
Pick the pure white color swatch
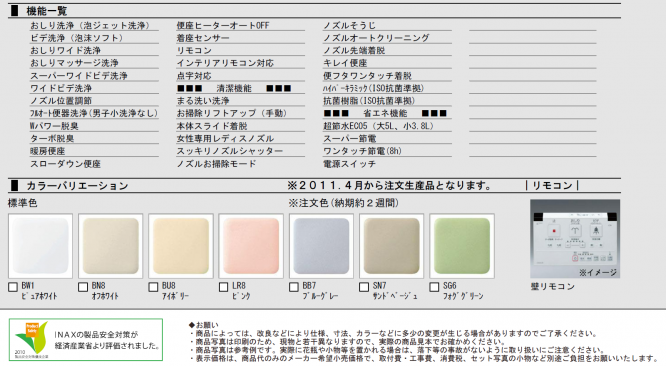40,246
